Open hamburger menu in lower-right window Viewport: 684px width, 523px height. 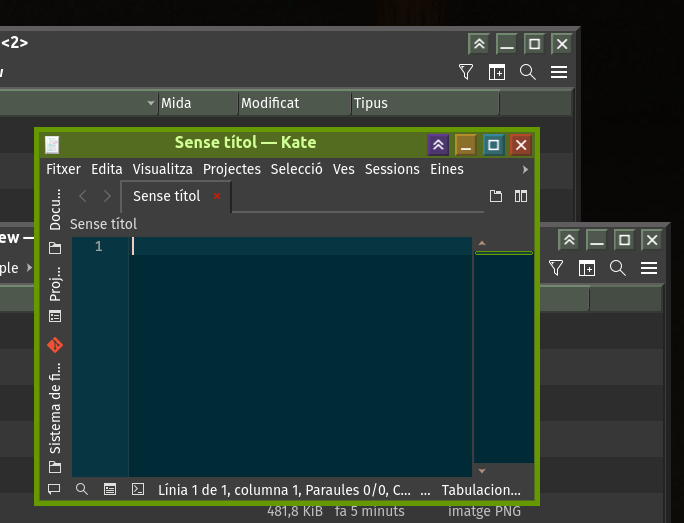649,268
